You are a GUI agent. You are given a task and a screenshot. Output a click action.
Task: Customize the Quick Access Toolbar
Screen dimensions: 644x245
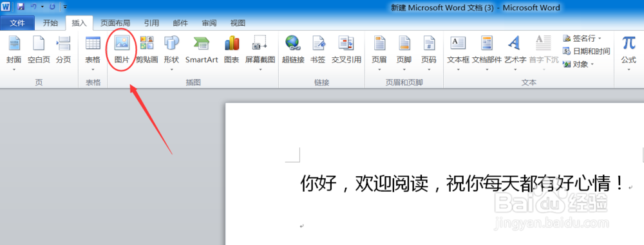click(66, 6)
